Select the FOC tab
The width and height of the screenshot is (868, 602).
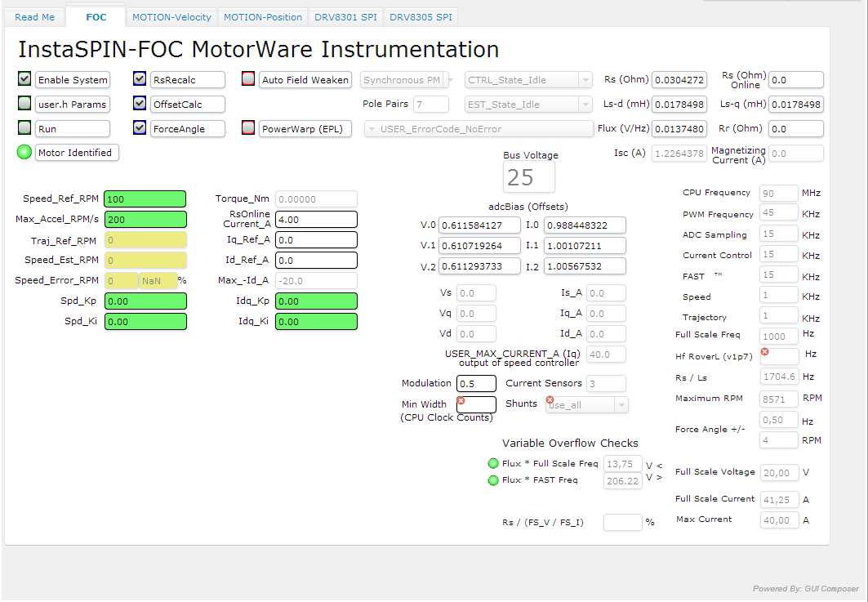click(x=96, y=17)
